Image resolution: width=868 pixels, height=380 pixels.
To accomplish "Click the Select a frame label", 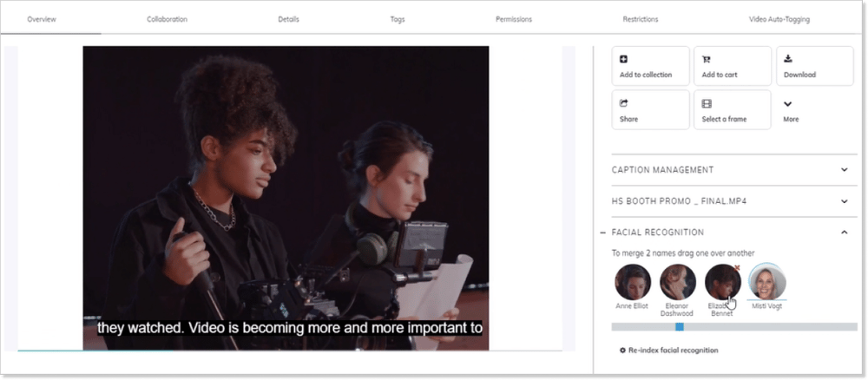I will pos(724,119).
